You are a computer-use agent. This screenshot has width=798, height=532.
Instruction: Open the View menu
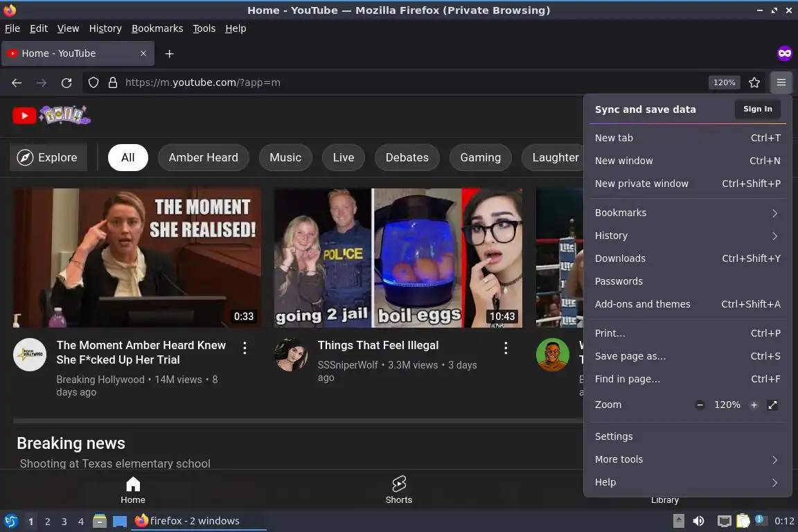point(68,28)
